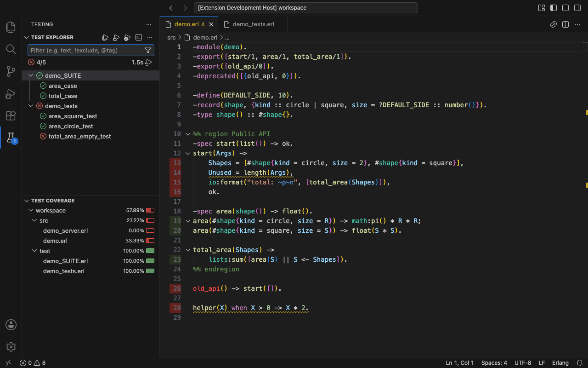
Task: Change indentation via Spaces: 4
Action: (494, 363)
